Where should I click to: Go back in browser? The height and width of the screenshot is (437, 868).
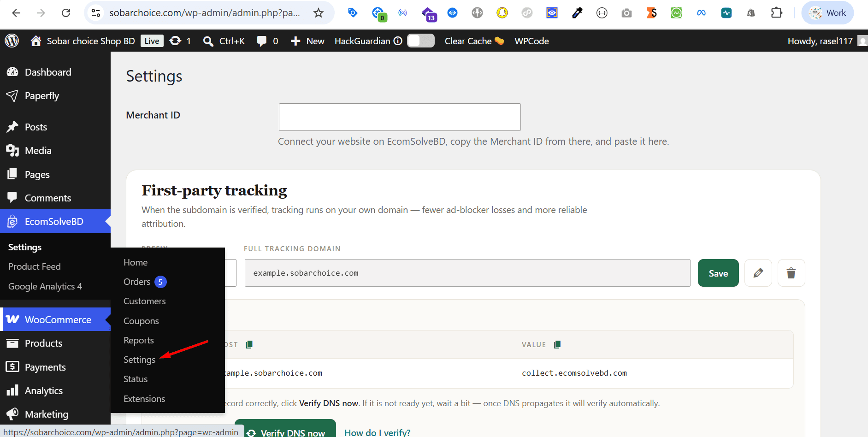click(x=16, y=13)
